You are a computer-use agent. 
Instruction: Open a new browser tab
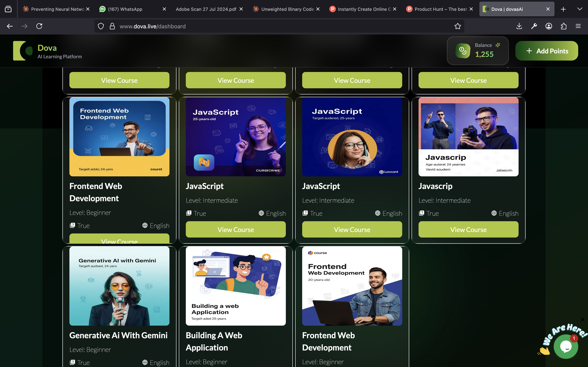point(563,9)
